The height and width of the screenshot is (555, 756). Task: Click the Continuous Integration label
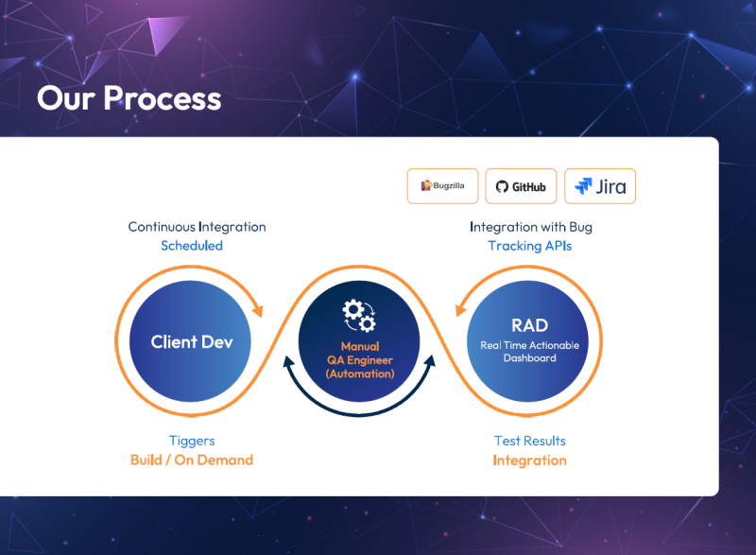(197, 227)
